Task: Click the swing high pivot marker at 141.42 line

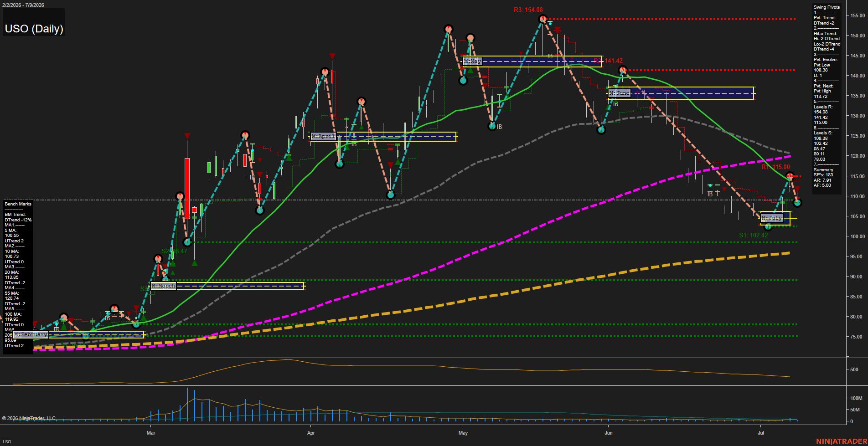Action: point(623,70)
